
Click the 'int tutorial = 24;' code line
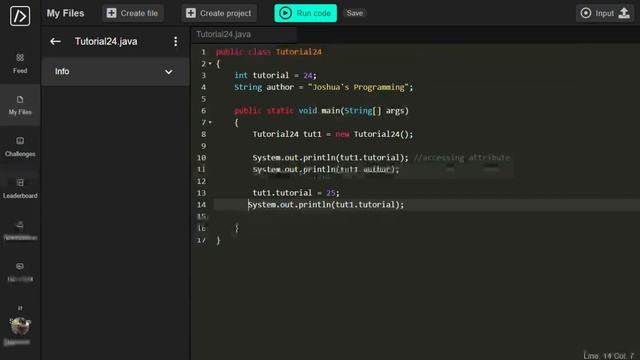click(275, 76)
